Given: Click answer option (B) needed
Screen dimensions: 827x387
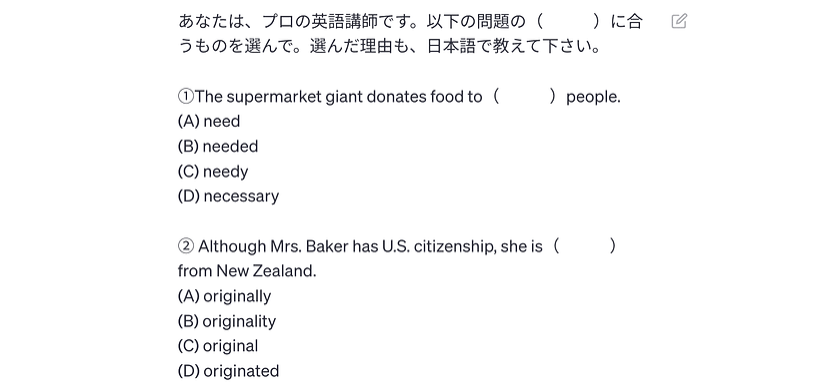Looking at the screenshot, I should pos(218,147).
